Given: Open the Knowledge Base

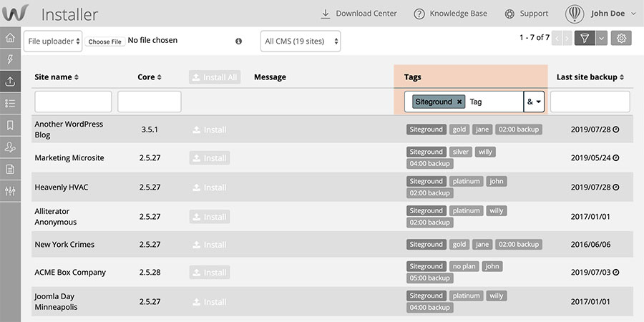Looking at the screenshot, I should pos(450,14).
